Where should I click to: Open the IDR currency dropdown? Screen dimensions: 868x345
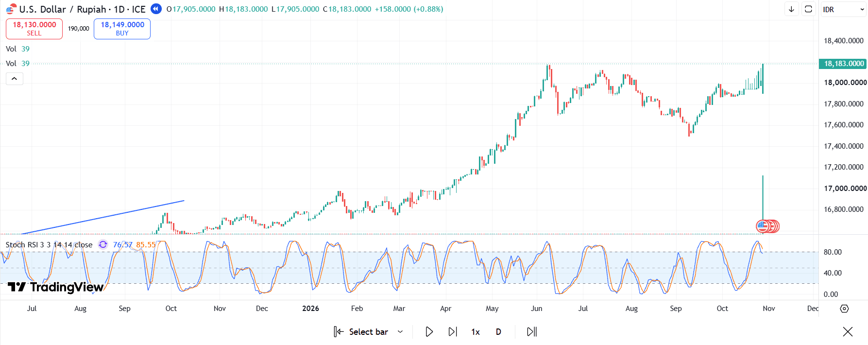pos(843,9)
